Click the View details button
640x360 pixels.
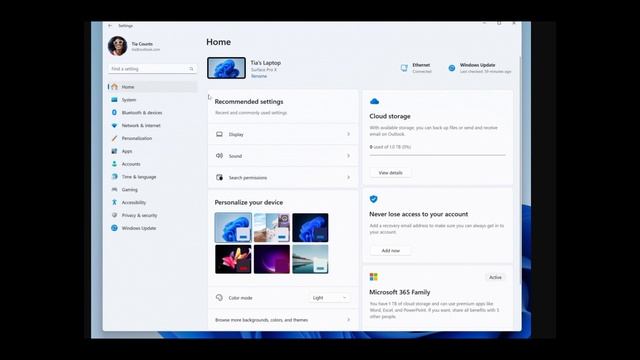tap(390, 173)
